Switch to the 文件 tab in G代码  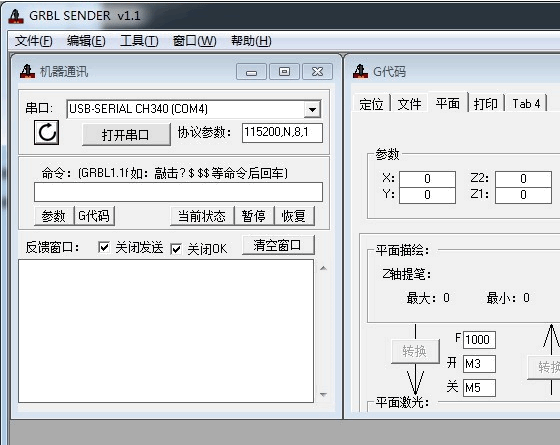(x=409, y=104)
